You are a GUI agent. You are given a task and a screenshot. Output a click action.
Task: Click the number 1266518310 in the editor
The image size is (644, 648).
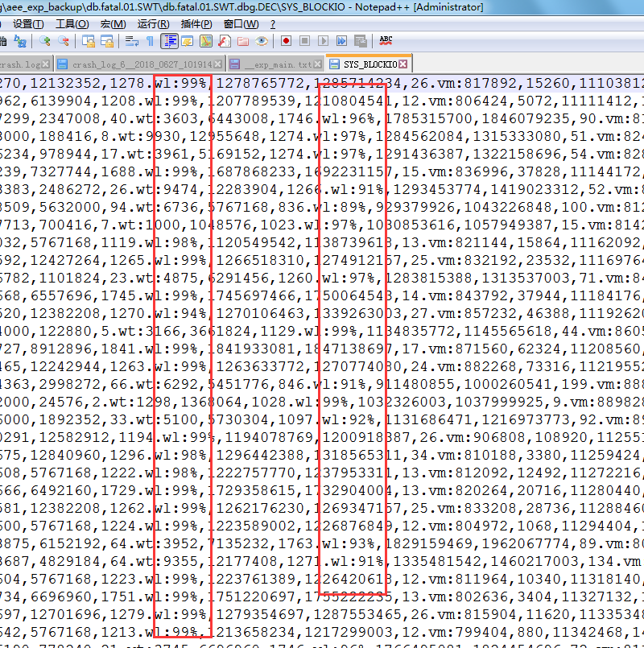tap(260, 261)
